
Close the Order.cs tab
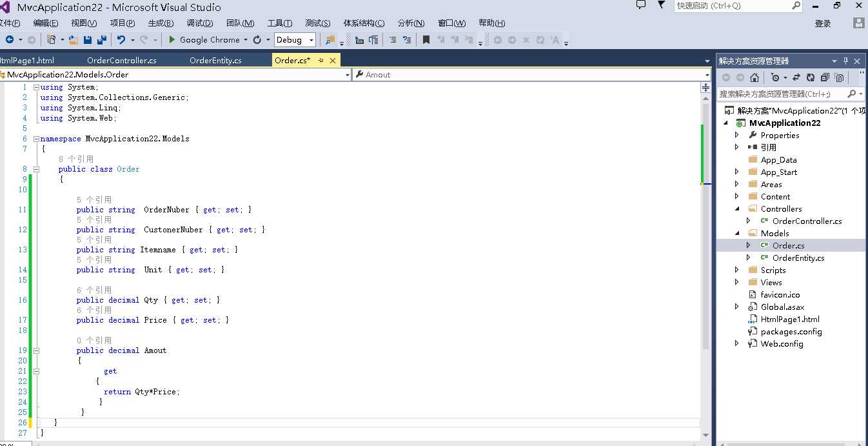[x=333, y=61]
